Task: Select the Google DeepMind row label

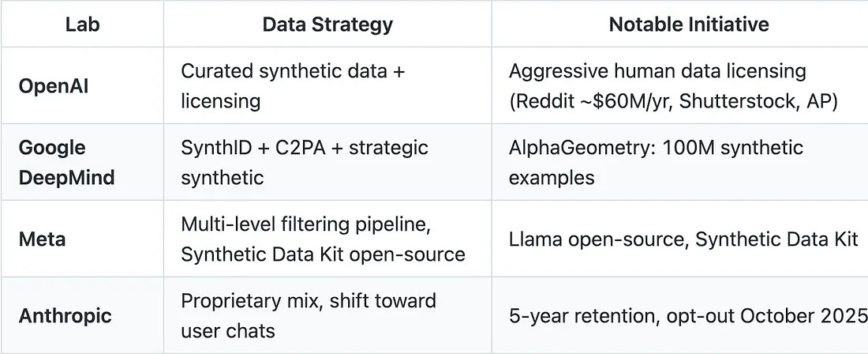Action: tap(66, 162)
